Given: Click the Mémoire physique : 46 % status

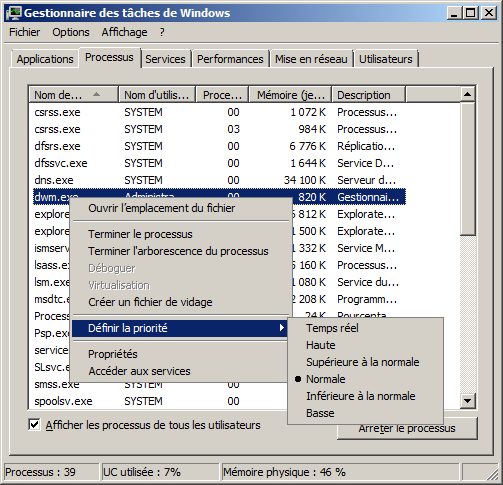Looking at the screenshot, I should coord(340,472).
